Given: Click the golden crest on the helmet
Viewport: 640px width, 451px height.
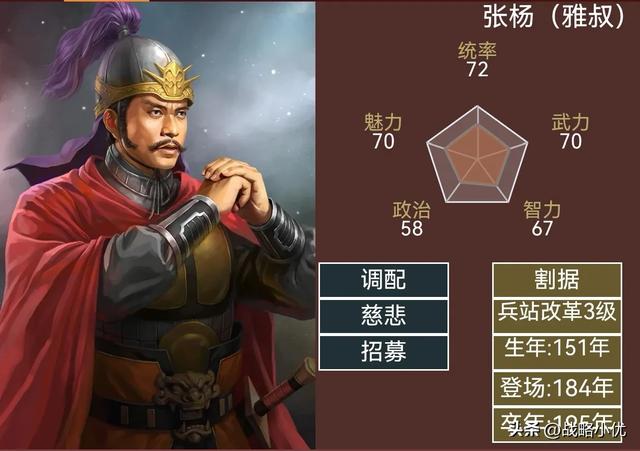Looking at the screenshot, I should pos(171,80).
